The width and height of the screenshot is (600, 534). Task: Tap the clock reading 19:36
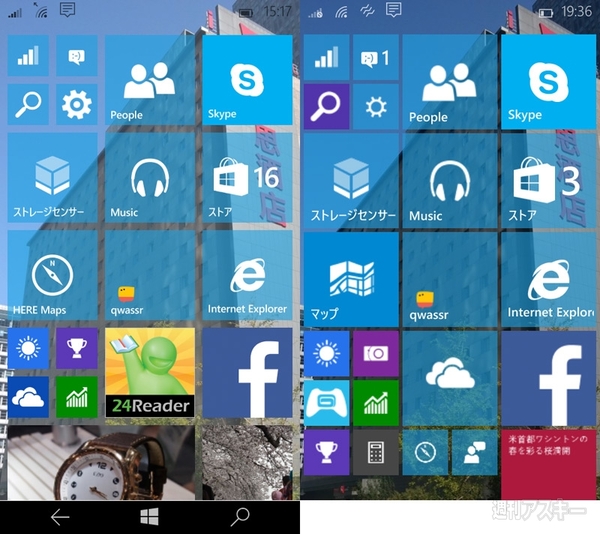577,12
